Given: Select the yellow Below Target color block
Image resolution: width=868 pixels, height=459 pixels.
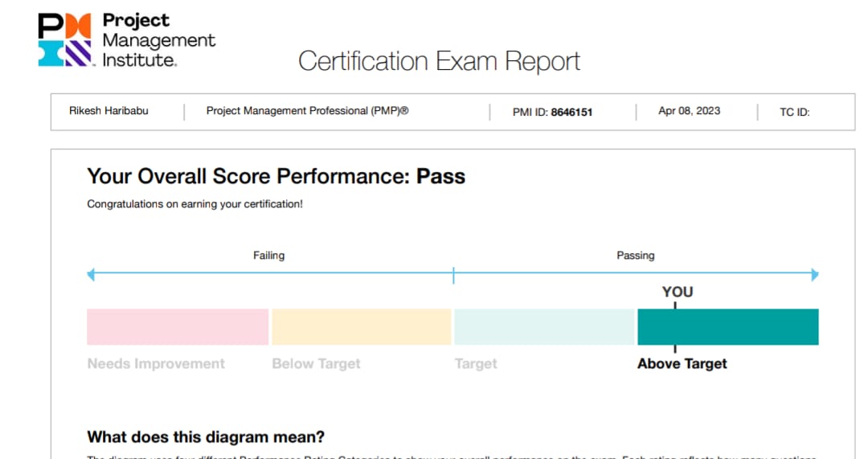Looking at the screenshot, I should [362, 326].
